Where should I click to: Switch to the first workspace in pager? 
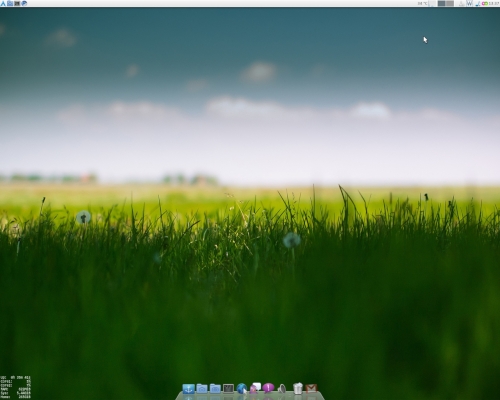(x=441, y=3)
